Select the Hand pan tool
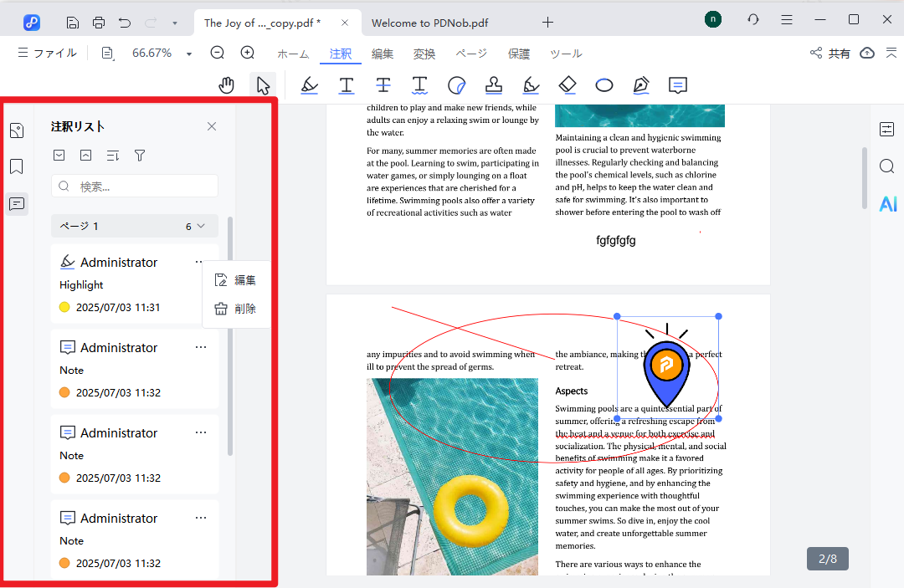 click(x=227, y=85)
